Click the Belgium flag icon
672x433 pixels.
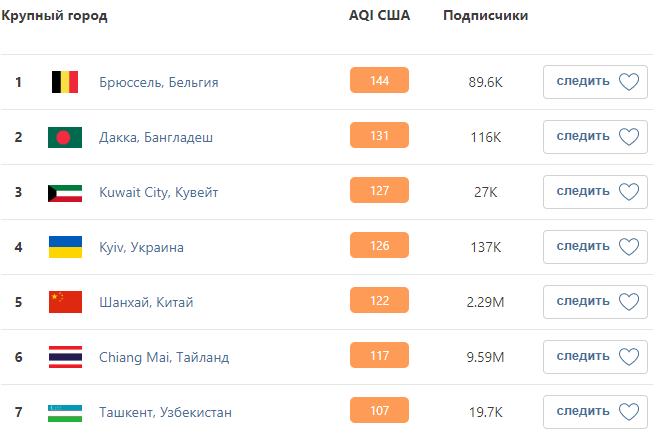tap(65, 82)
